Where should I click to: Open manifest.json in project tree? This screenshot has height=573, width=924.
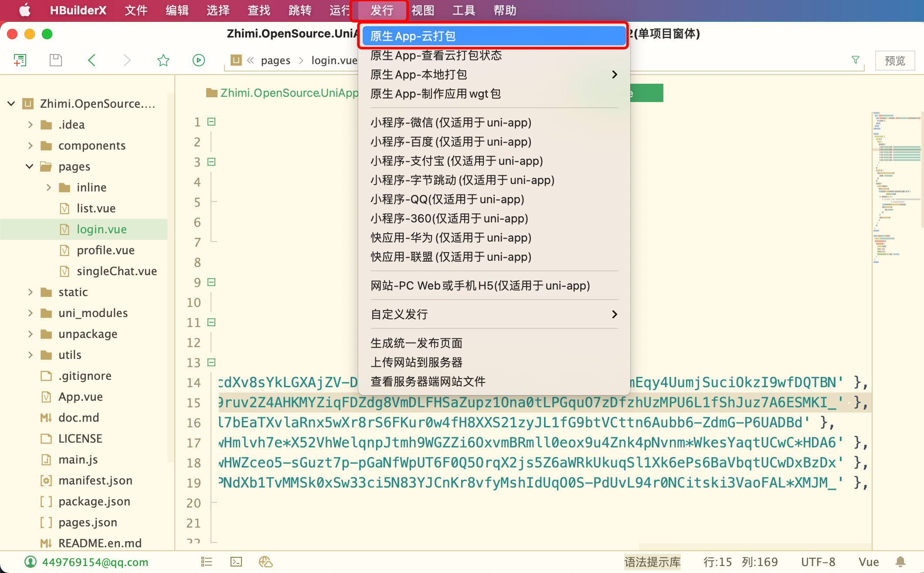click(x=95, y=481)
